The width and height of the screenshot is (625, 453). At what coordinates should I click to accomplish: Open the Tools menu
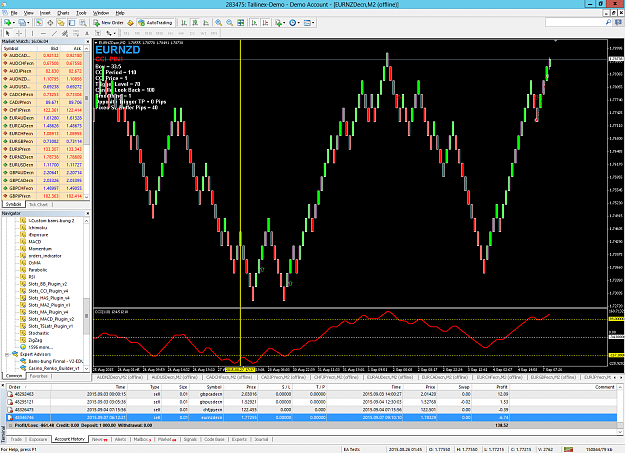point(81,13)
